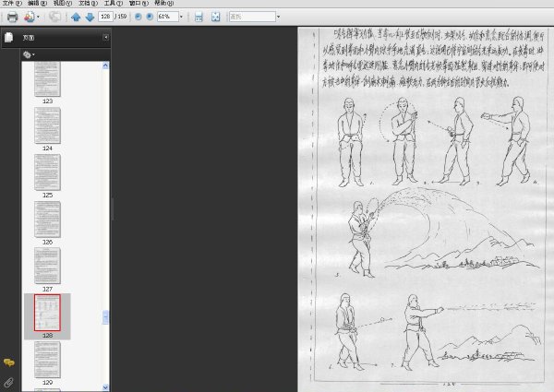Click the zoom in round button
This screenshot has width=554, height=392.
[x=150, y=17]
